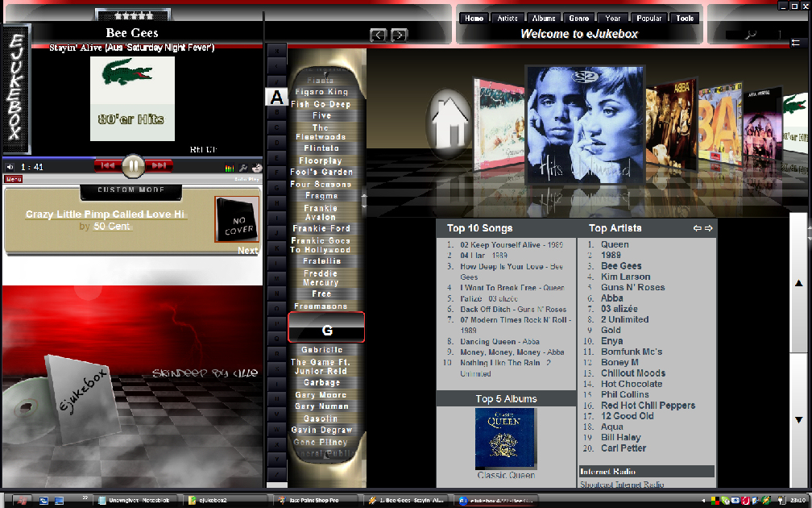Play I Want To Break Free - Queen
Screen dimensions: 812x508
click(x=512, y=287)
